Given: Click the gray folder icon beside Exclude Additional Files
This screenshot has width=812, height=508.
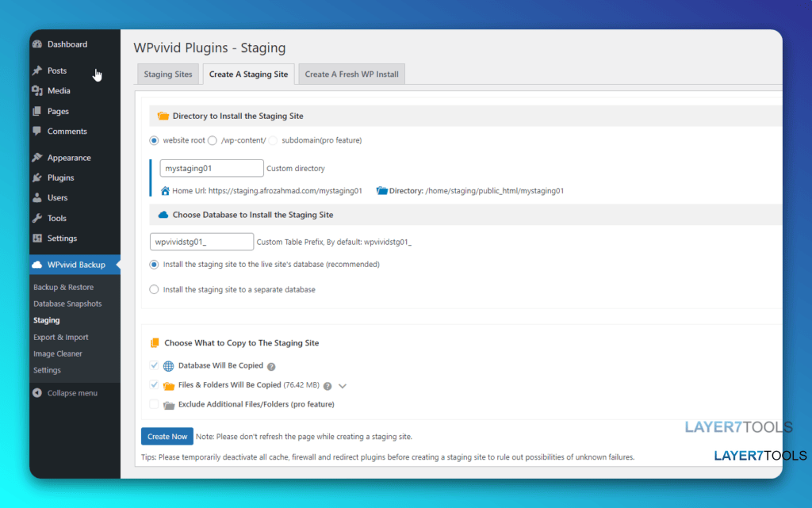Looking at the screenshot, I should 169,405.
